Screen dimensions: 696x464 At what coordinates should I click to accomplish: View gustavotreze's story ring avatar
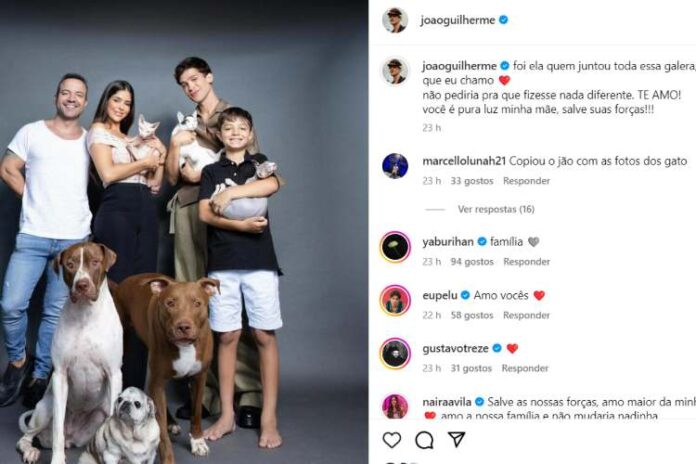click(395, 353)
